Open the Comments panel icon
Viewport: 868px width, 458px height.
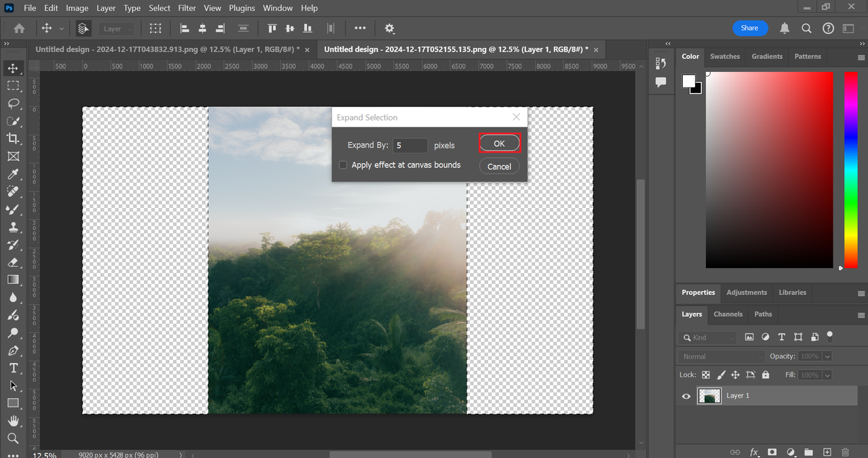click(661, 82)
